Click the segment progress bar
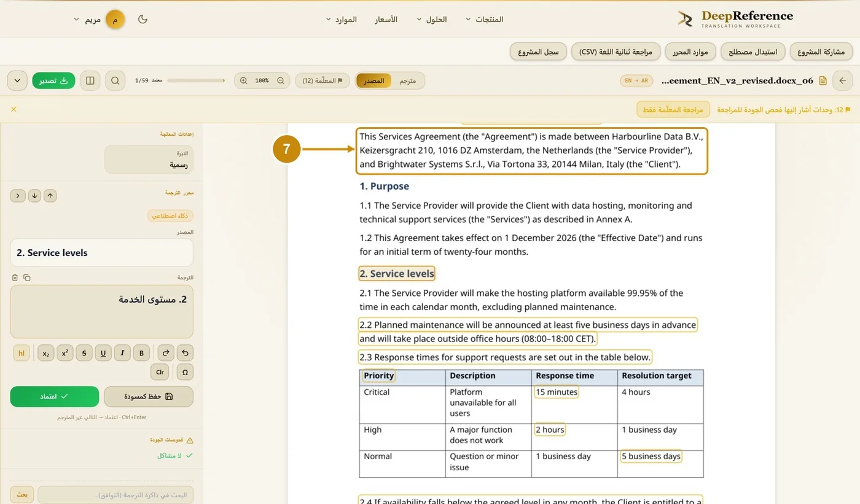 (196, 80)
